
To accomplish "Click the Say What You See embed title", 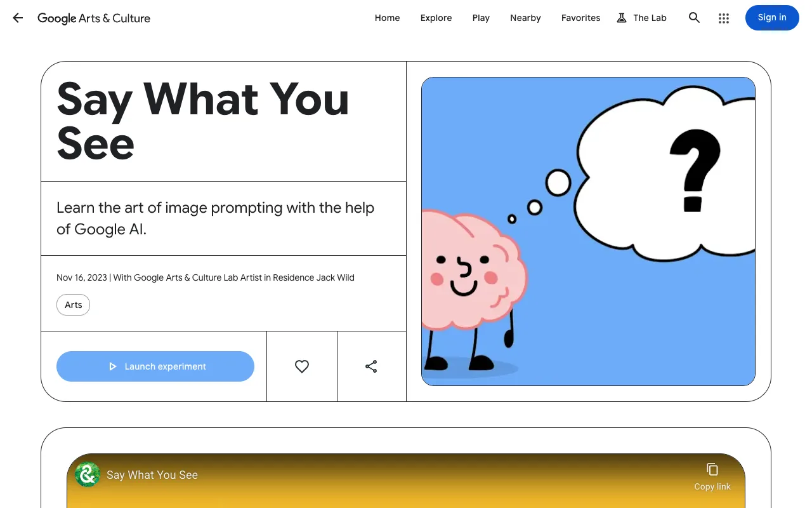I will (152, 474).
